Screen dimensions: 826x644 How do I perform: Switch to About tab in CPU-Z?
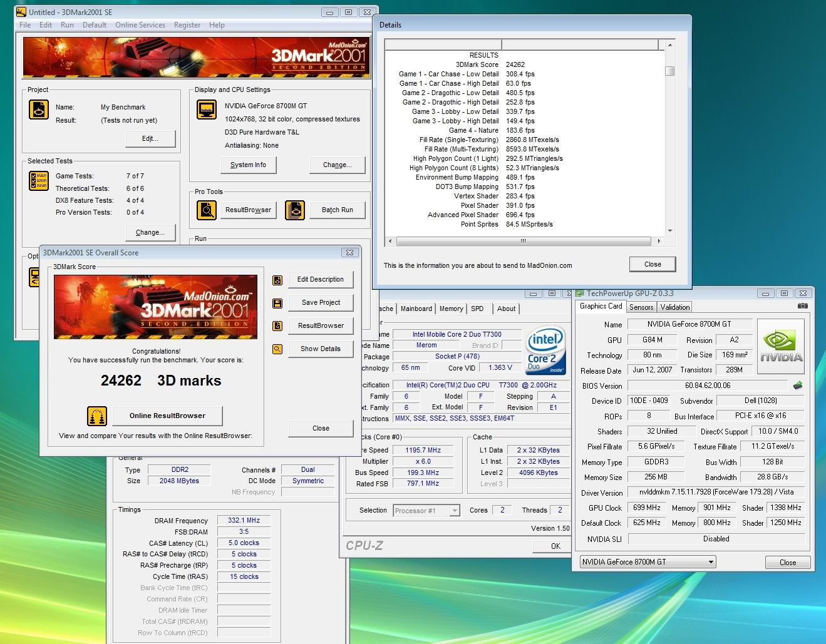pos(506,309)
